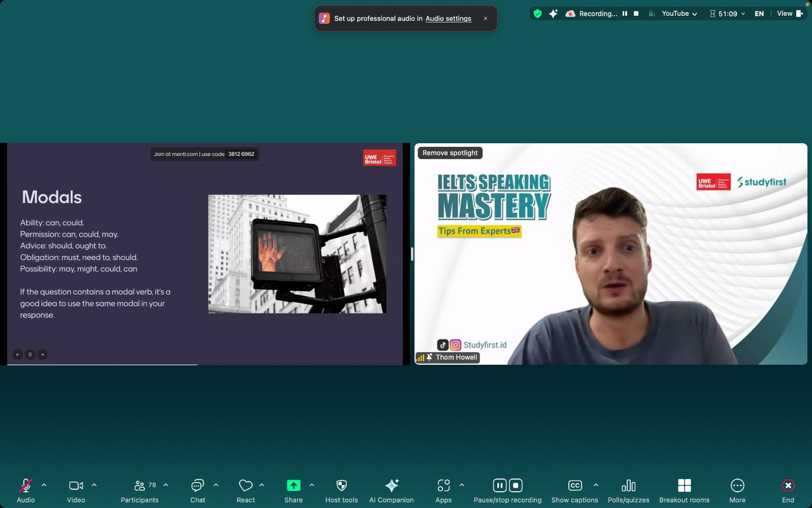Click the middle slide control icon in presentation
This screenshot has width=812, height=508.
(30, 355)
